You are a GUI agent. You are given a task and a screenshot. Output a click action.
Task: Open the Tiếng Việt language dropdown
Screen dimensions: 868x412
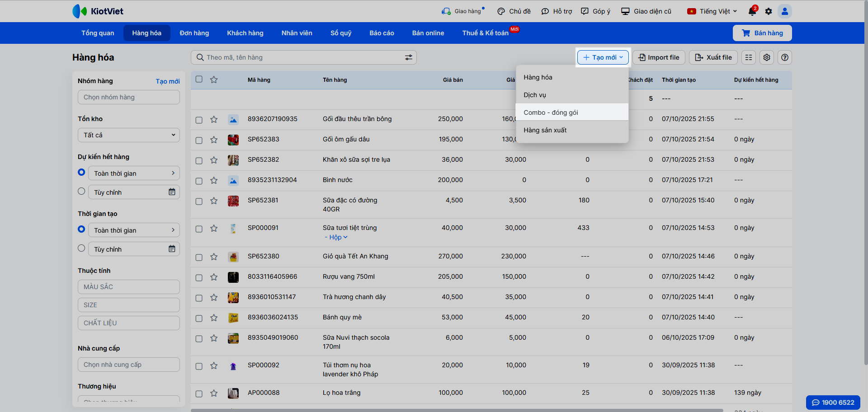715,11
